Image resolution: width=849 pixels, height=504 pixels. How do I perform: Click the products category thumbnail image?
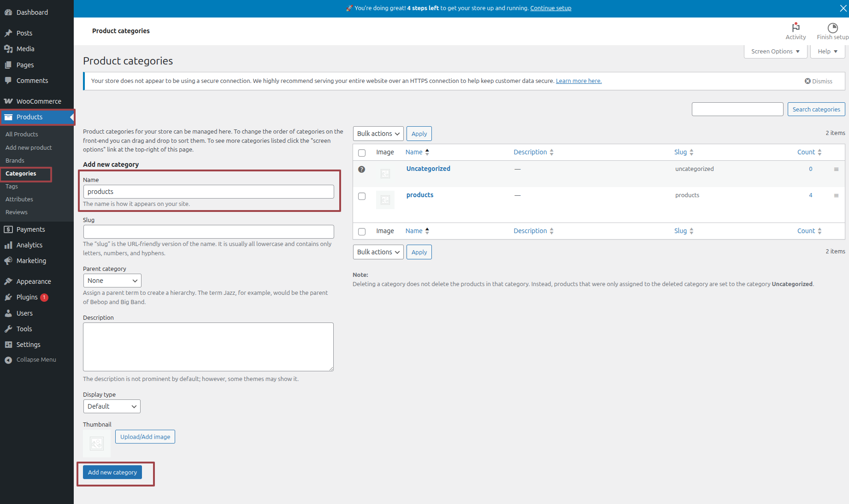[x=385, y=200]
